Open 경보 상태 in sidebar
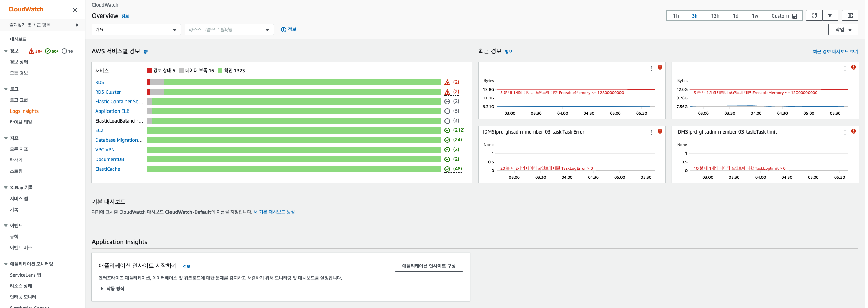Image resolution: width=868 pixels, height=308 pixels. coord(19,62)
